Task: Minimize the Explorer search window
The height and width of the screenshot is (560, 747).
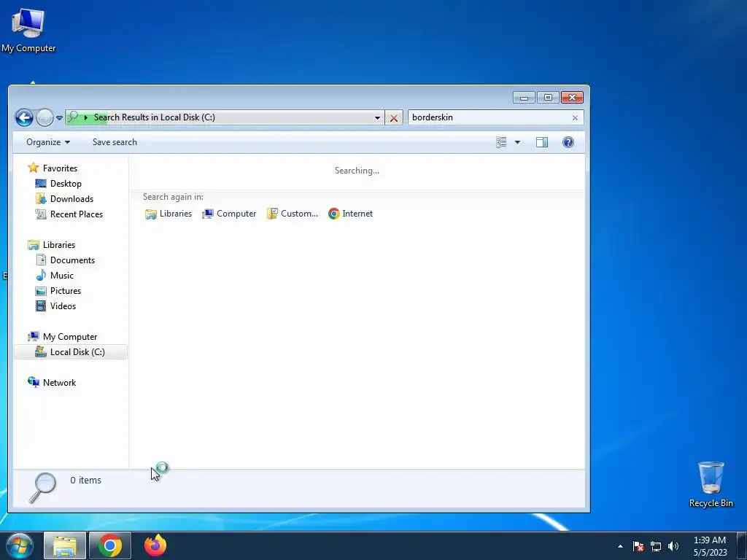Action: 524,98
